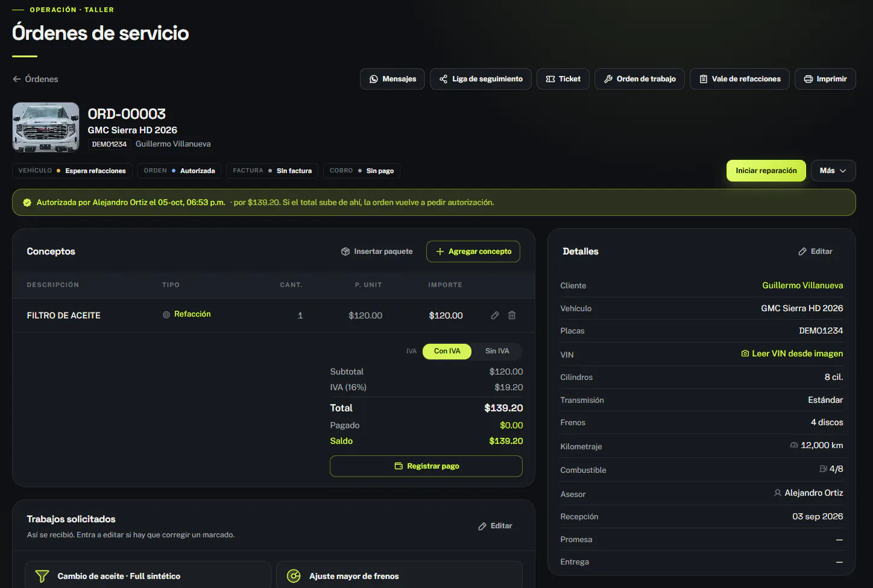This screenshot has height=588, width=873.
Task: Click Agregar concepto button
Action: pyautogui.click(x=473, y=251)
